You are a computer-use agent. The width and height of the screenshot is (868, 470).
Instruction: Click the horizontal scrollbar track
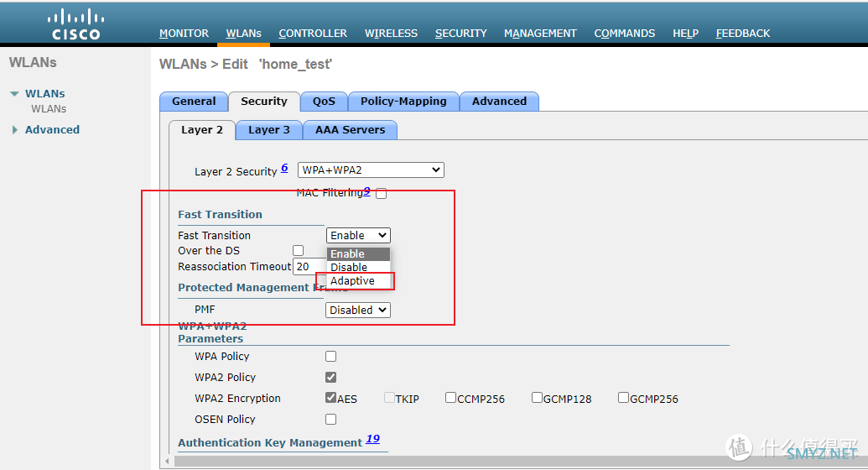point(519,461)
